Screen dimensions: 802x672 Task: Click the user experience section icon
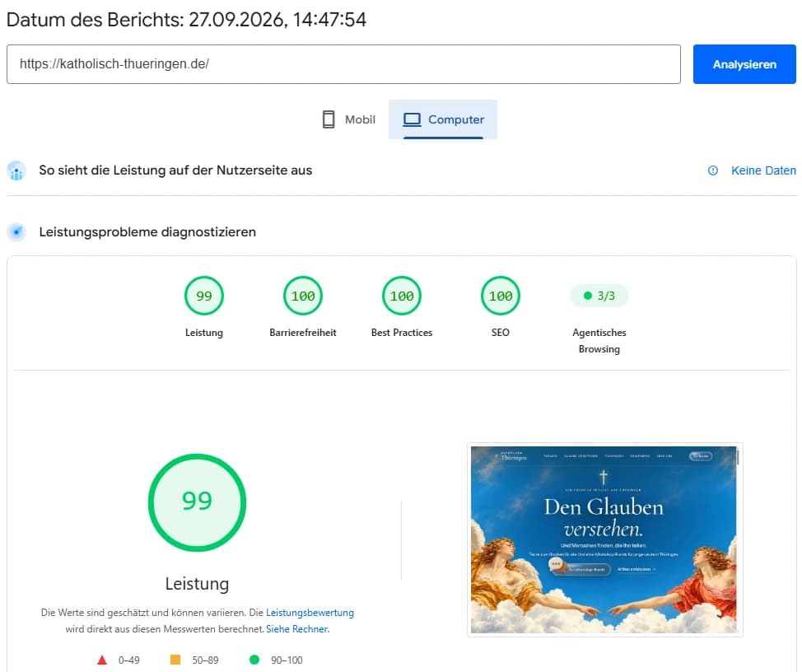pyautogui.click(x=16, y=170)
